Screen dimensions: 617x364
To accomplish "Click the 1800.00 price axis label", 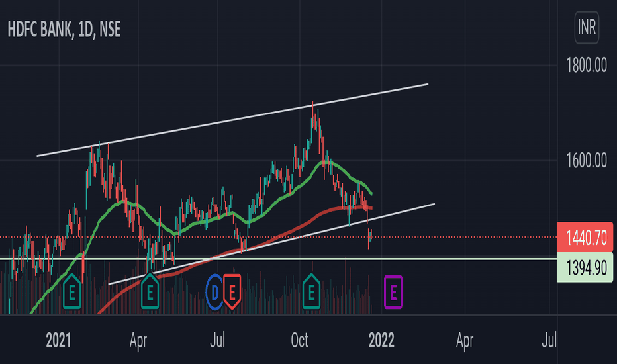I will [x=587, y=66].
